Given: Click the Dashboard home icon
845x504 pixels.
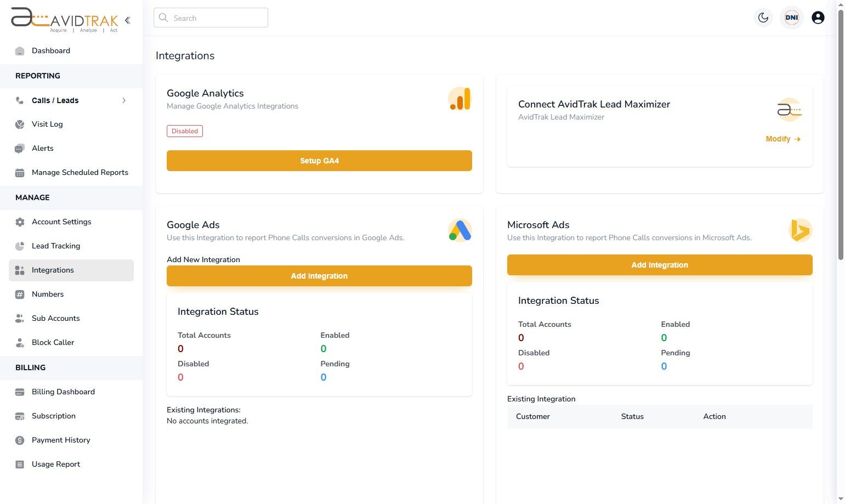Looking at the screenshot, I should pos(20,51).
